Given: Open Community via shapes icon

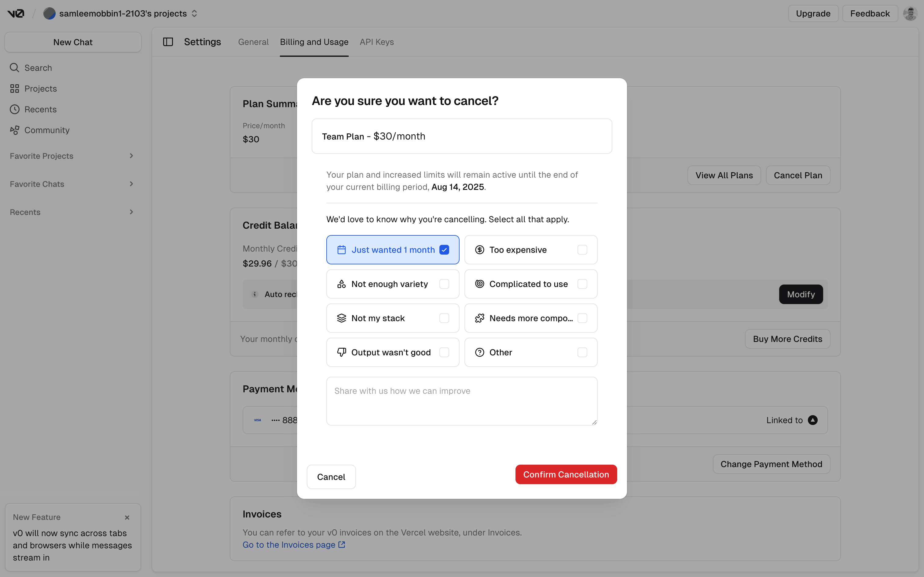Looking at the screenshot, I should (14, 130).
